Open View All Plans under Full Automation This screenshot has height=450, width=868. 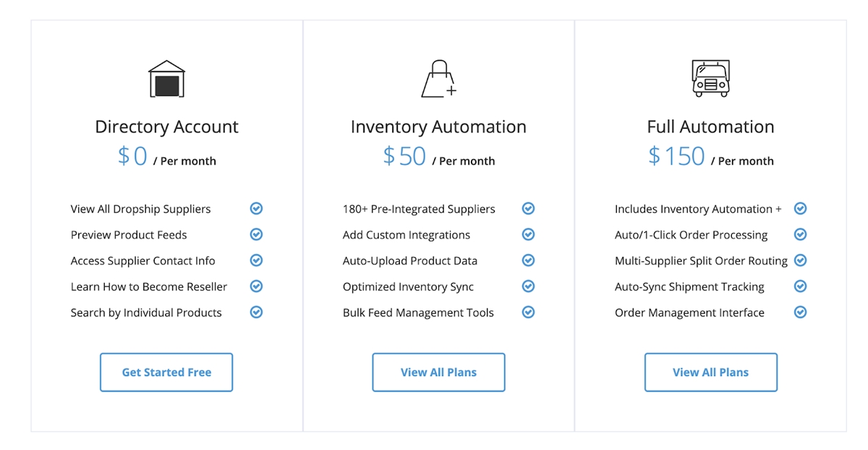[x=710, y=373]
